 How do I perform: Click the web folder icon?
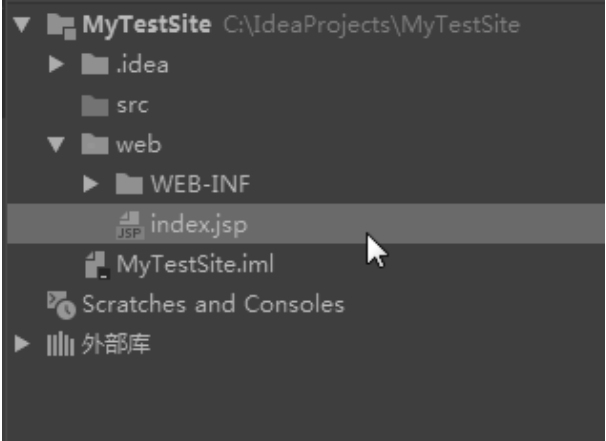tap(94, 145)
